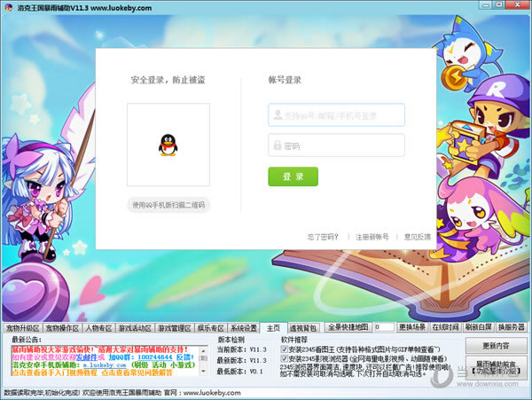Open the 忘了密码? link
Screen dimensions: 532x400
coord(323,237)
